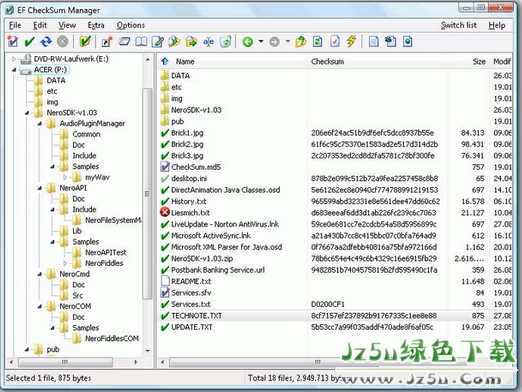Click the blue refresh arrows icon

click(46, 42)
